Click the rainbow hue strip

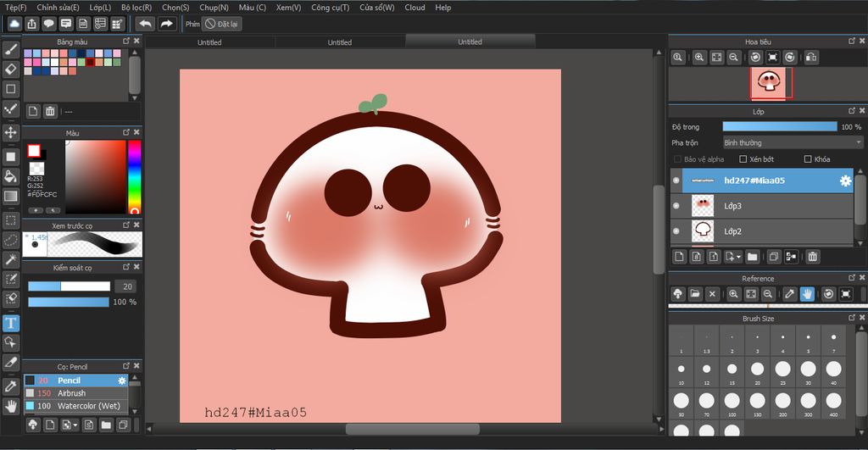click(x=135, y=176)
